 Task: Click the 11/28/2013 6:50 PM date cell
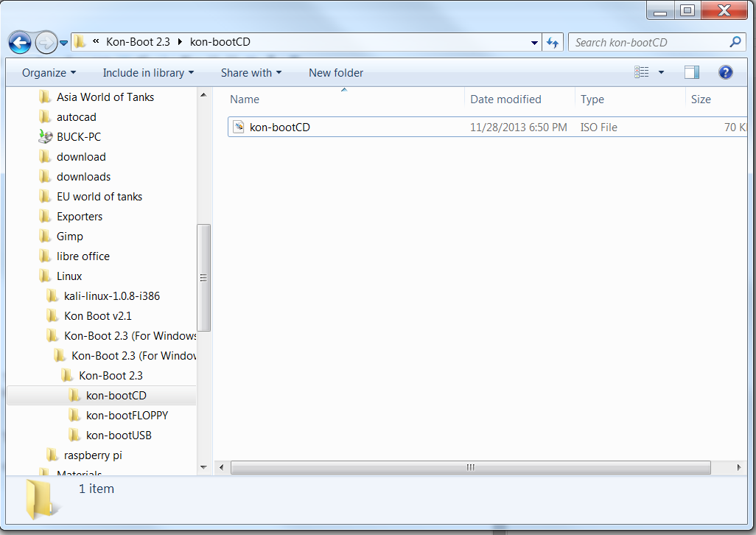pyautogui.click(x=518, y=127)
